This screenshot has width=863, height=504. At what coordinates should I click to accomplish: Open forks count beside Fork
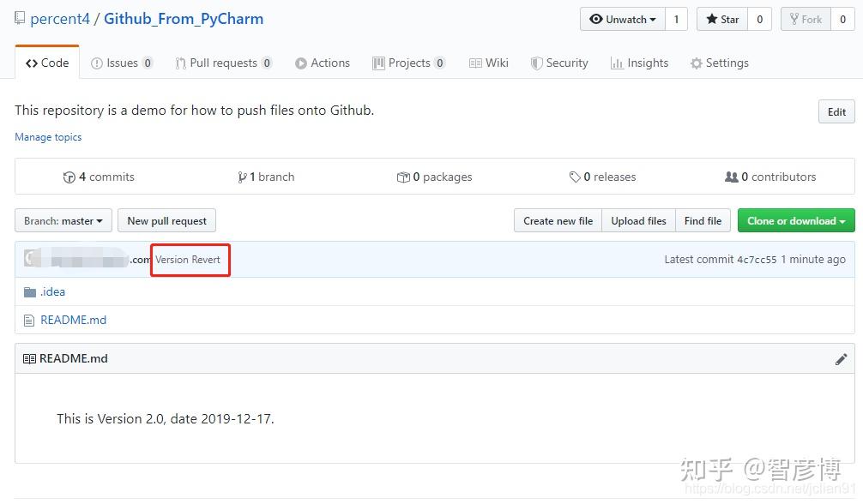tap(842, 19)
